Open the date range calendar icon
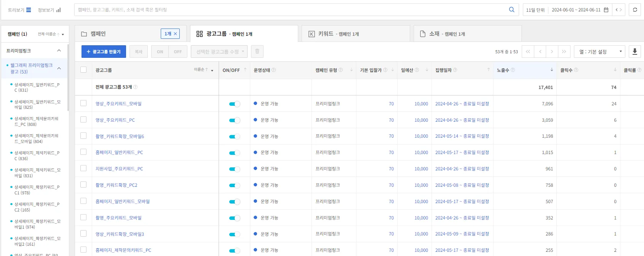Screen dimensions: 644x256 coord(606,10)
